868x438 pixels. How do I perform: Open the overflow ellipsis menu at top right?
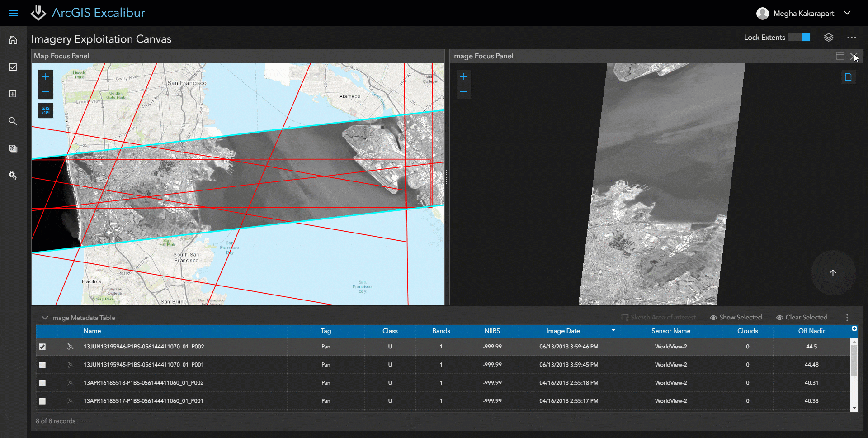coord(852,37)
